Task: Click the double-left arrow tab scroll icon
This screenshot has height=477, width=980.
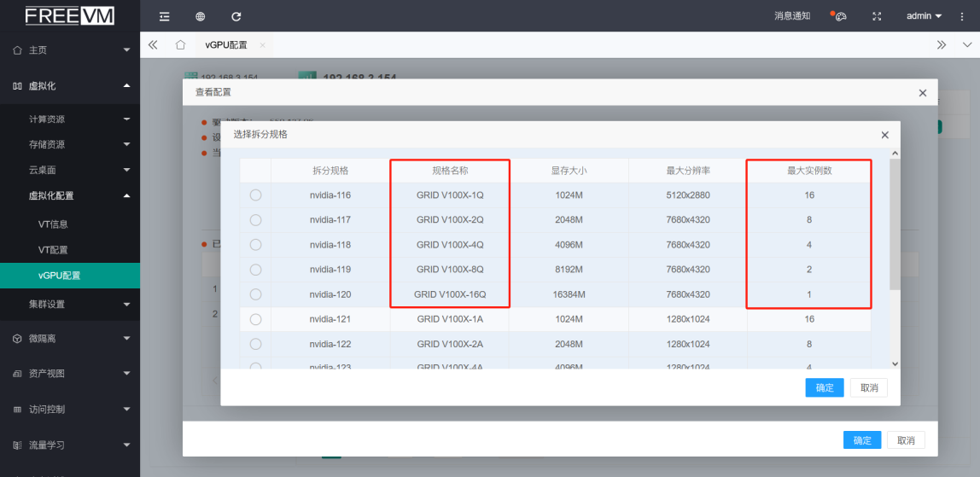Action: coord(153,45)
